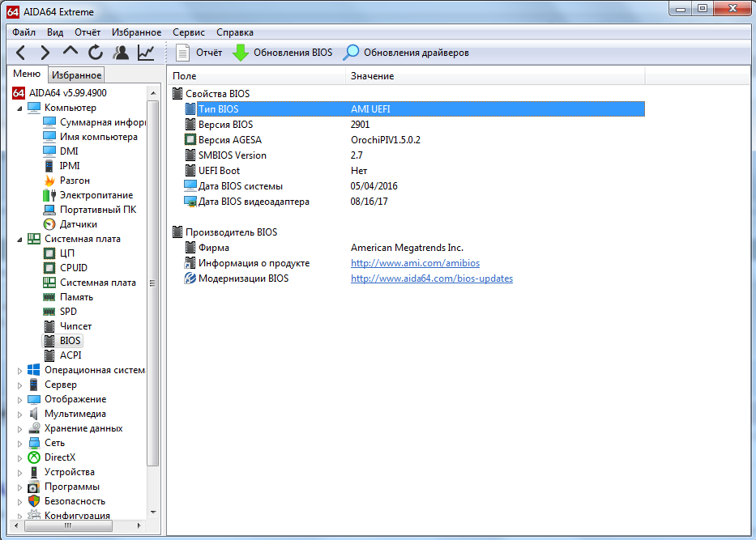Click the tree scroll-down arrow

pos(153,512)
